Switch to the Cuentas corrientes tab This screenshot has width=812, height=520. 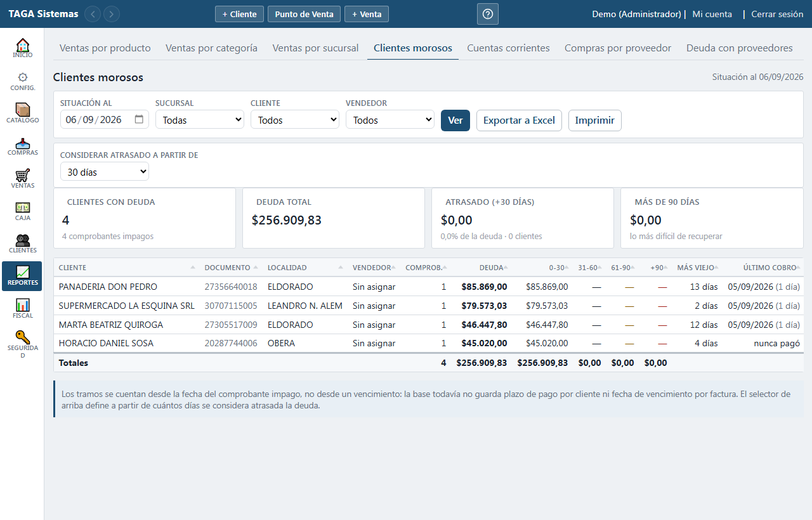509,48
